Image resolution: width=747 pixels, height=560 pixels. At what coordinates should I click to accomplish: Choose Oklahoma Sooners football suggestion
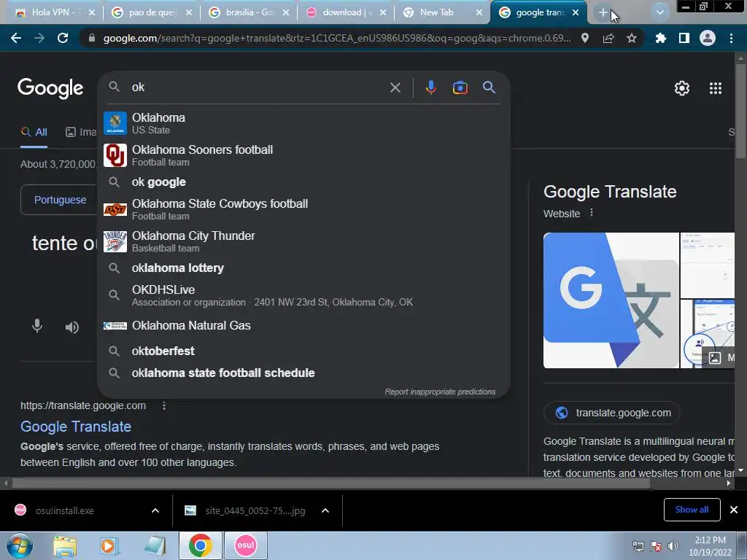pos(303,155)
